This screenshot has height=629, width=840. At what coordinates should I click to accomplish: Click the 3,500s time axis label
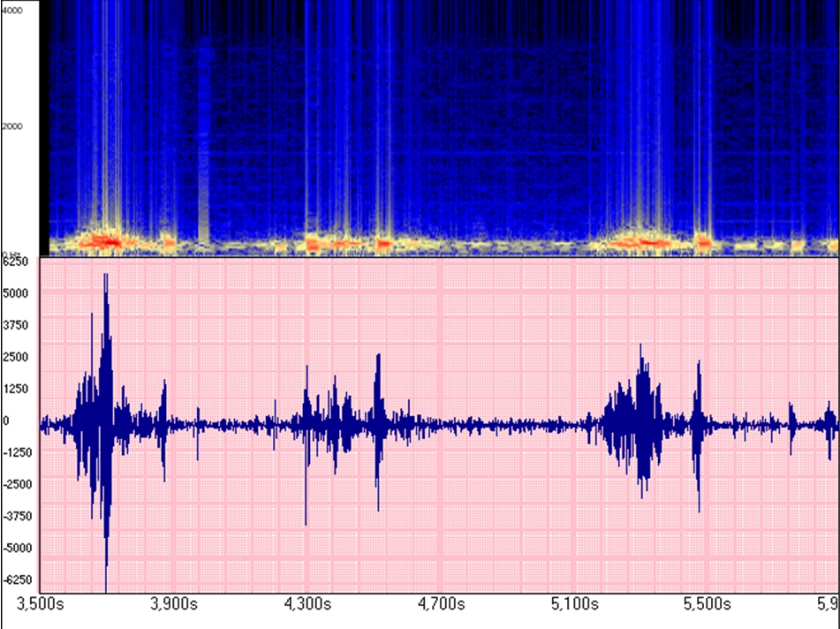click(42, 605)
